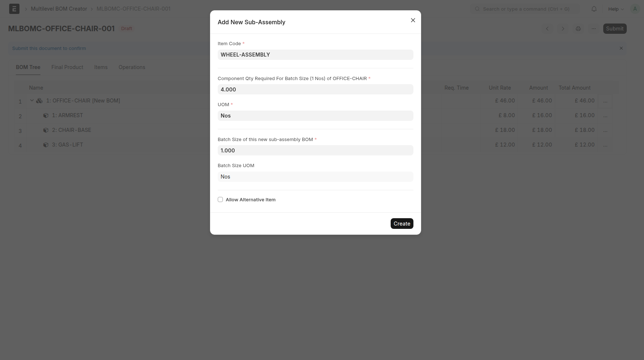Click the item cube icon beside ARMREST
This screenshot has width=644, height=360.
click(46, 115)
